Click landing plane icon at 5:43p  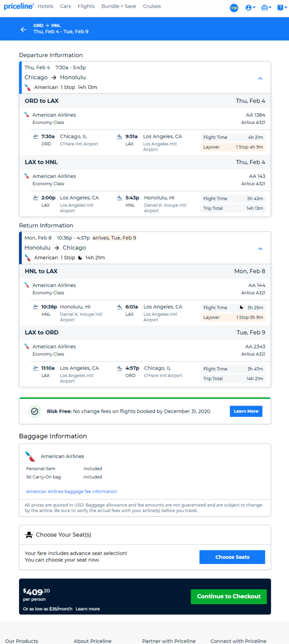click(119, 198)
